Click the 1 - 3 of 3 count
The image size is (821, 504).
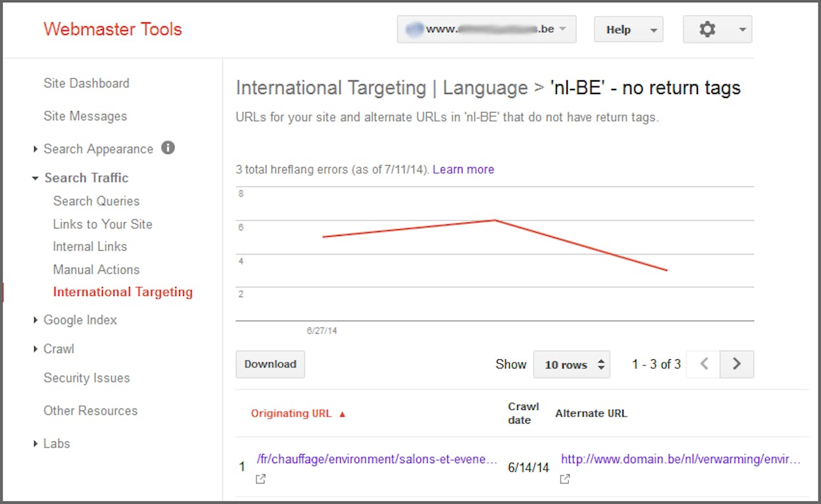coord(657,365)
